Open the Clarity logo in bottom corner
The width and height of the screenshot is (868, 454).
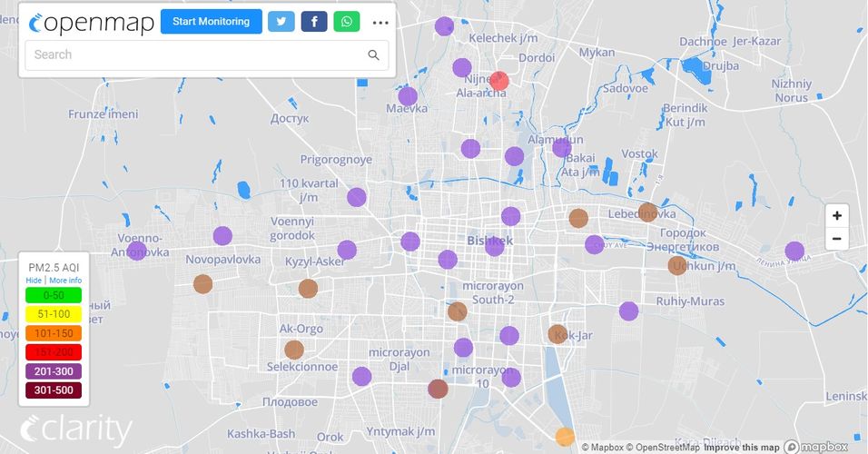tap(76, 430)
